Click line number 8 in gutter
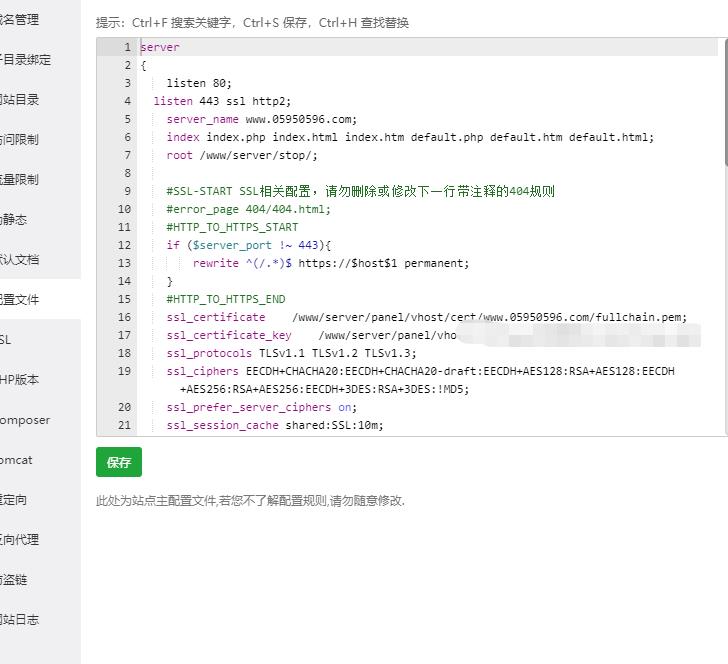Screen dimensions: 728x664 point(127,173)
